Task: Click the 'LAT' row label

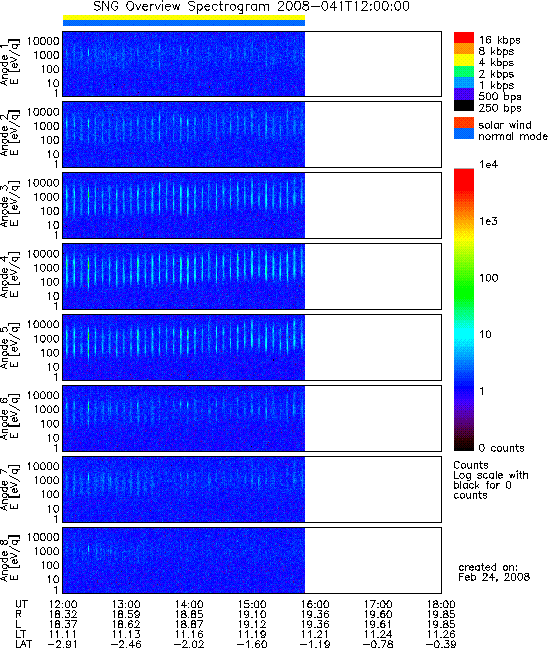Action: [x=23, y=643]
